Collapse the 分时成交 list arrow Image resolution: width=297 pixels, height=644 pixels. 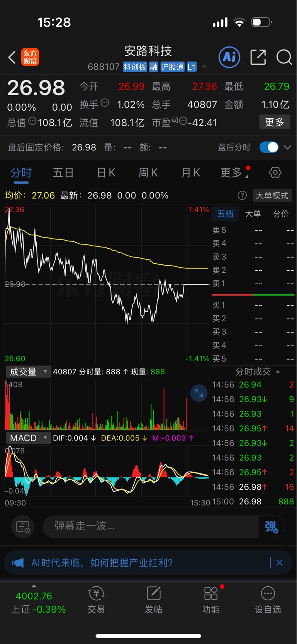click(278, 372)
